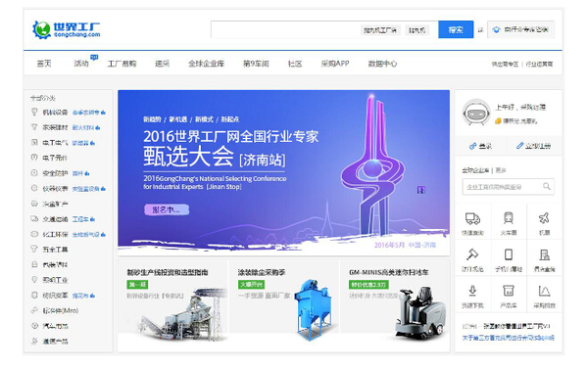Click the office building icon tile

pos(544,254)
